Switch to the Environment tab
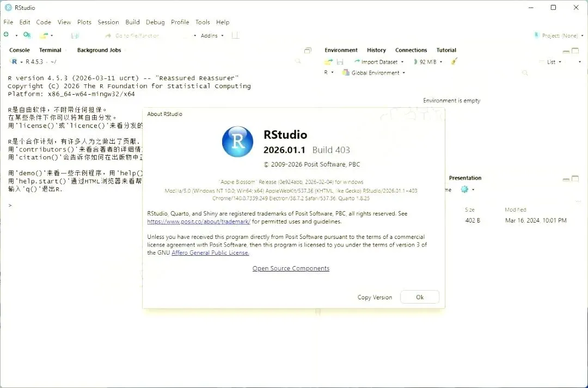This screenshot has width=588, height=388. click(341, 50)
